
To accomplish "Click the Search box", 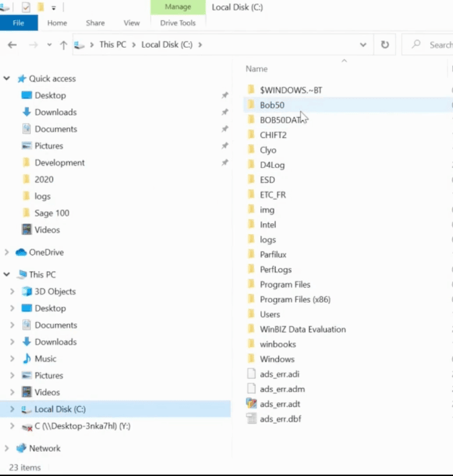I will (x=428, y=44).
